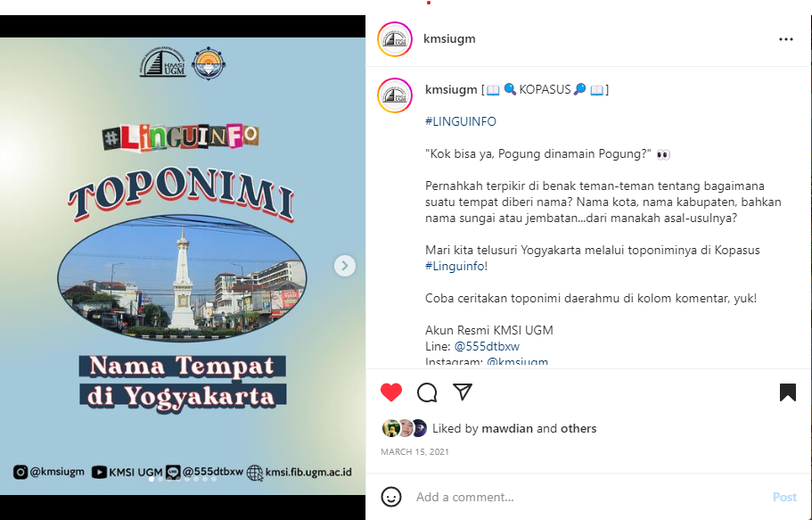The height and width of the screenshot is (520, 812).
Task: Click the Tugu Yogyakarta photo in slide
Action: [182, 278]
